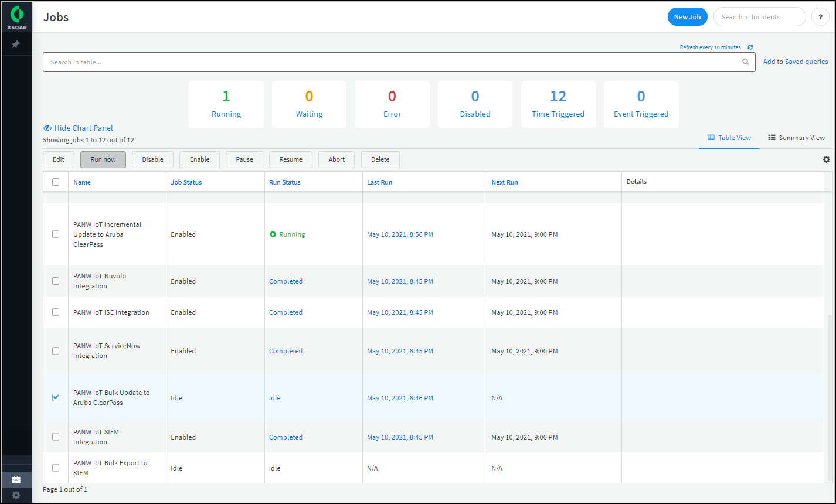Viewport: 836px width, 504px height.
Task: Click the Search in Incidents field
Action: coord(759,17)
